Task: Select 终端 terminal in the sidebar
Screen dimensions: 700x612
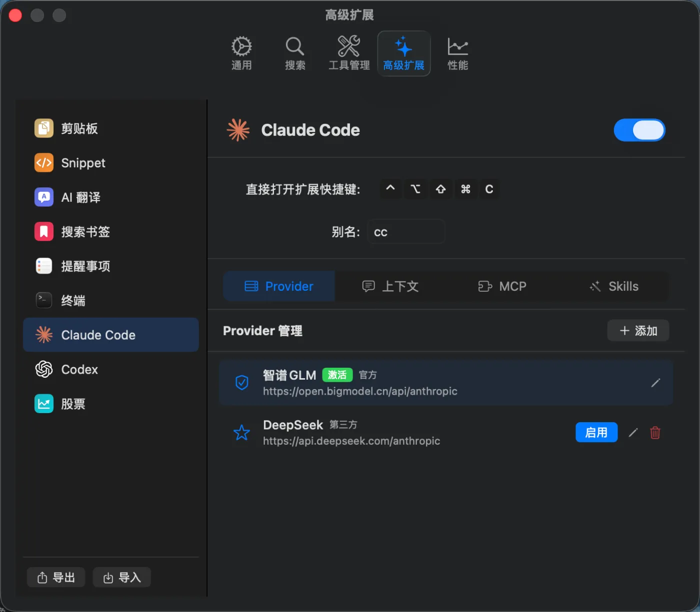Action: 110,301
